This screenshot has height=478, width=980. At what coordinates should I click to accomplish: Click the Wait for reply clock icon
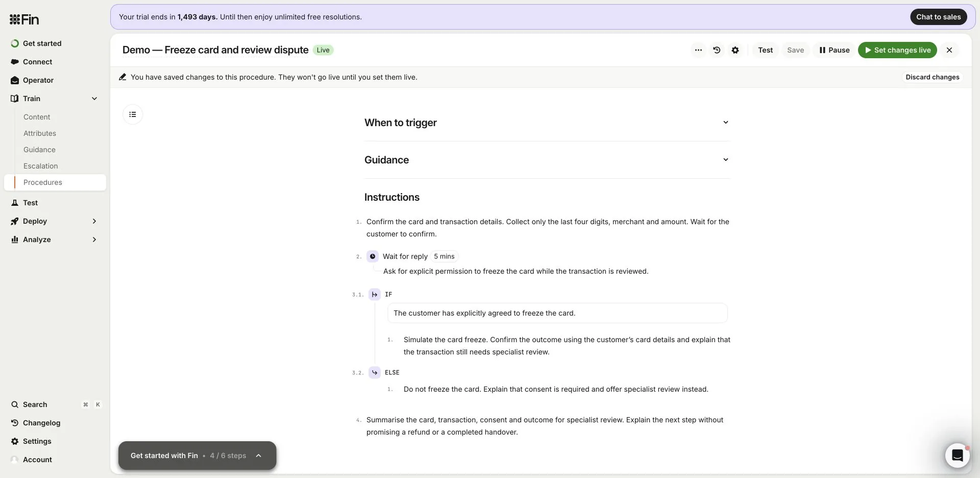click(373, 256)
